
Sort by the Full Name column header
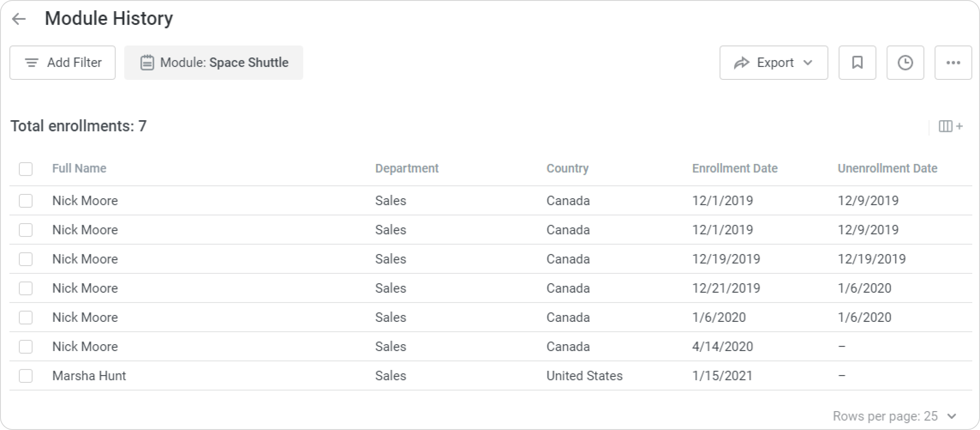coord(79,168)
